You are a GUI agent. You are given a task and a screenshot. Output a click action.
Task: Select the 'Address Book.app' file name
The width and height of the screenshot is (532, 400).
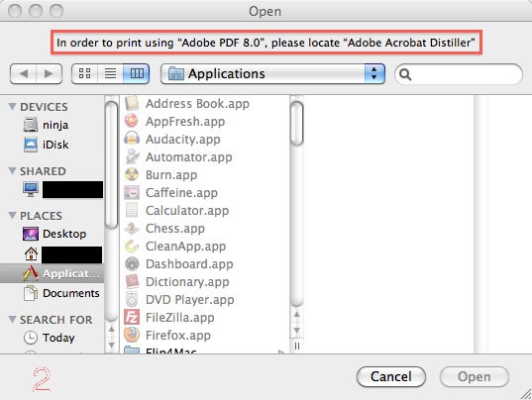coord(197,103)
